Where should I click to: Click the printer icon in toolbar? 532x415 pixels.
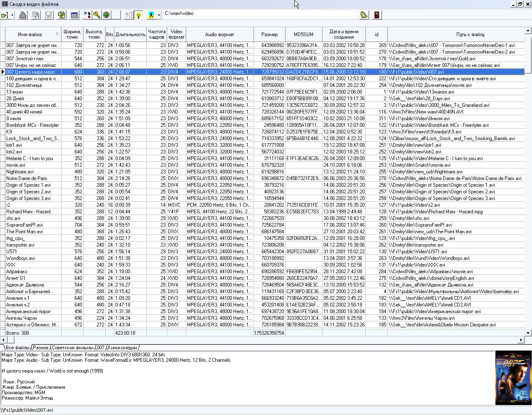(23, 15)
